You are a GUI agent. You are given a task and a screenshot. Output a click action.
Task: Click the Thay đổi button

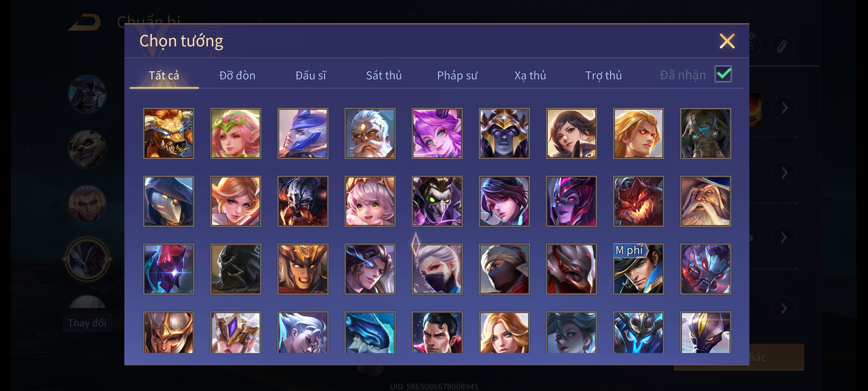[87, 323]
